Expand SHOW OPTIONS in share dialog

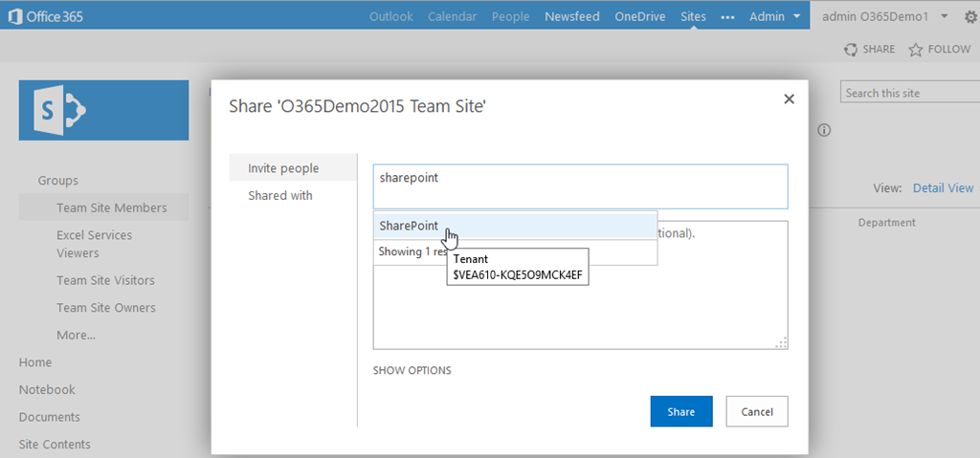click(412, 370)
